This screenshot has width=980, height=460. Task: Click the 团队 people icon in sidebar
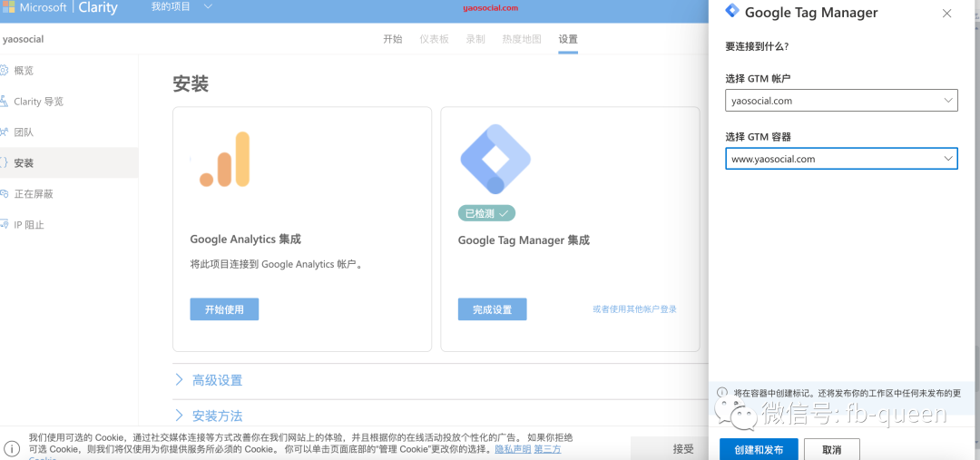[x=5, y=132]
